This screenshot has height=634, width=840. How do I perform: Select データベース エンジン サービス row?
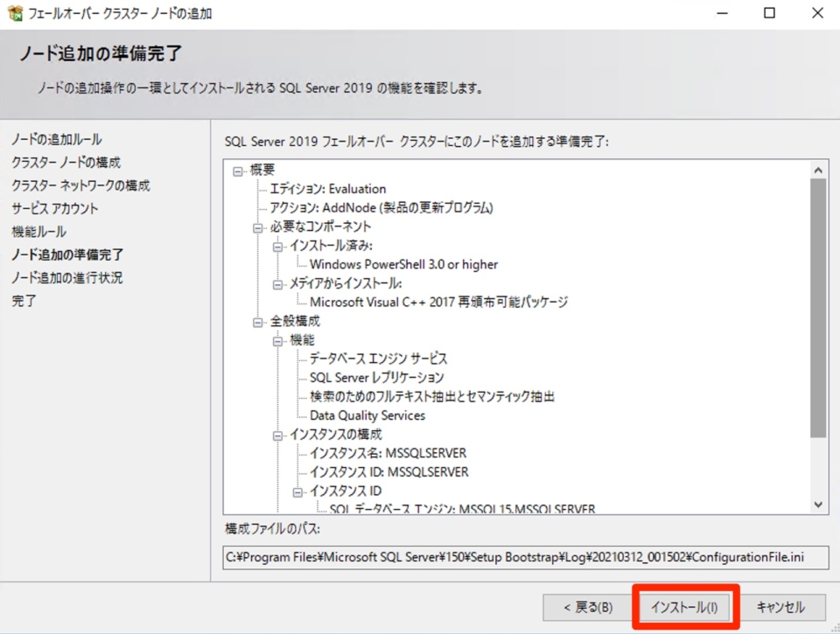tap(378, 359)
